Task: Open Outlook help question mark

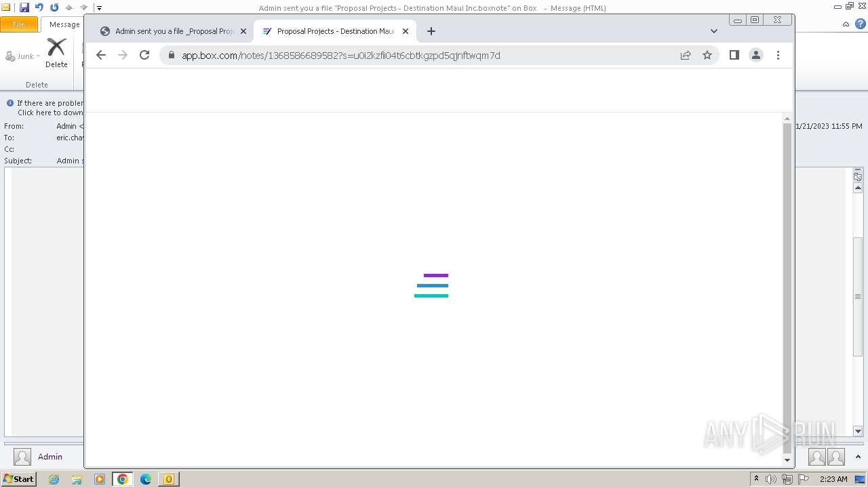Action: tap(861, 24)
